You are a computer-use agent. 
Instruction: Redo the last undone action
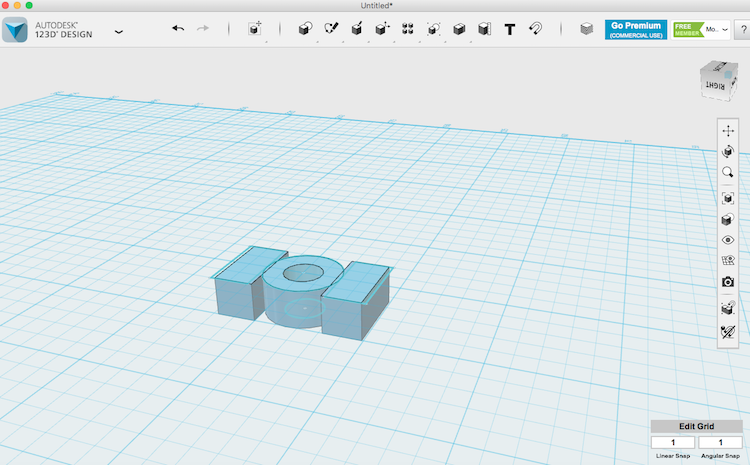point(203,29)
